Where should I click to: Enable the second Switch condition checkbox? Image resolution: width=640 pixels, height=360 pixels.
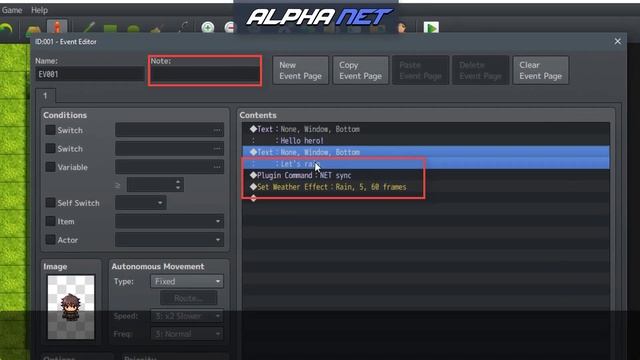[x=51, y=148]
